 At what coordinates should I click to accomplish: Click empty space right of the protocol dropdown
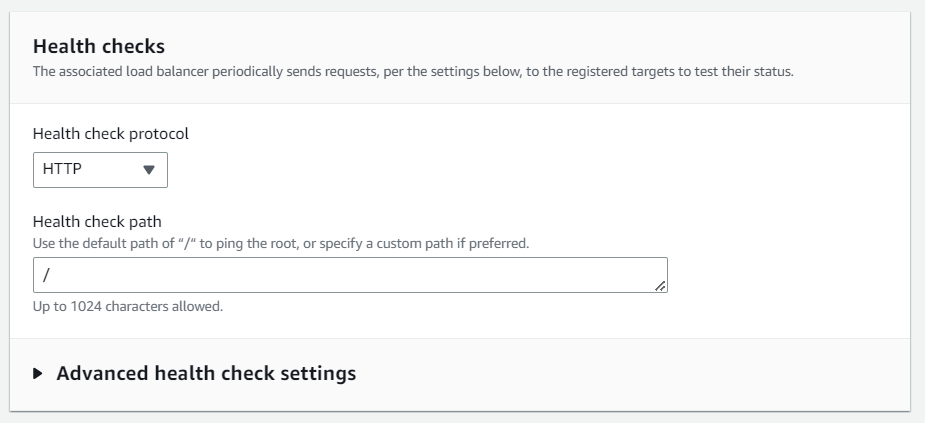(x=500, y=170)
